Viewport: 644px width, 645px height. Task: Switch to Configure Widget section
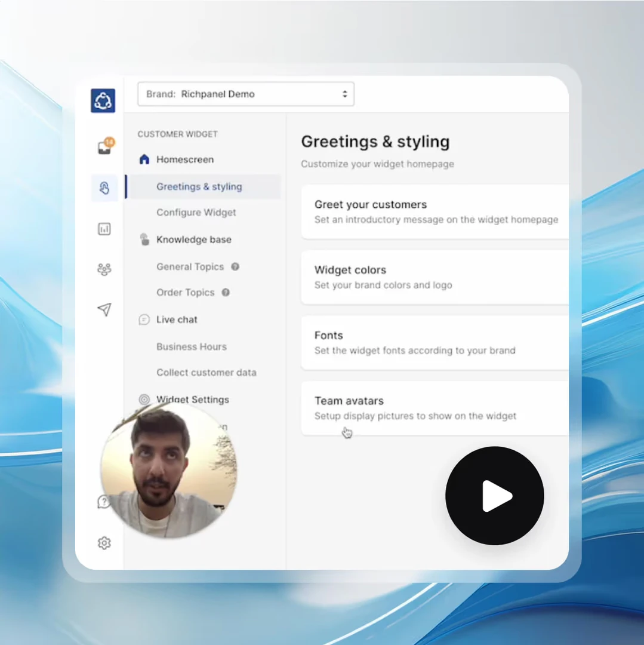tap(196, 213)
